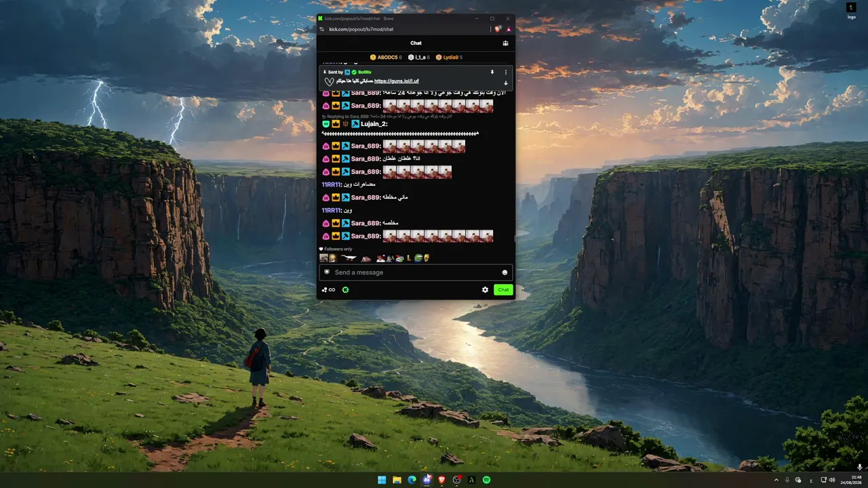
Task: Select ABODC5 in the top gifters row
Action: coord(387,58)
